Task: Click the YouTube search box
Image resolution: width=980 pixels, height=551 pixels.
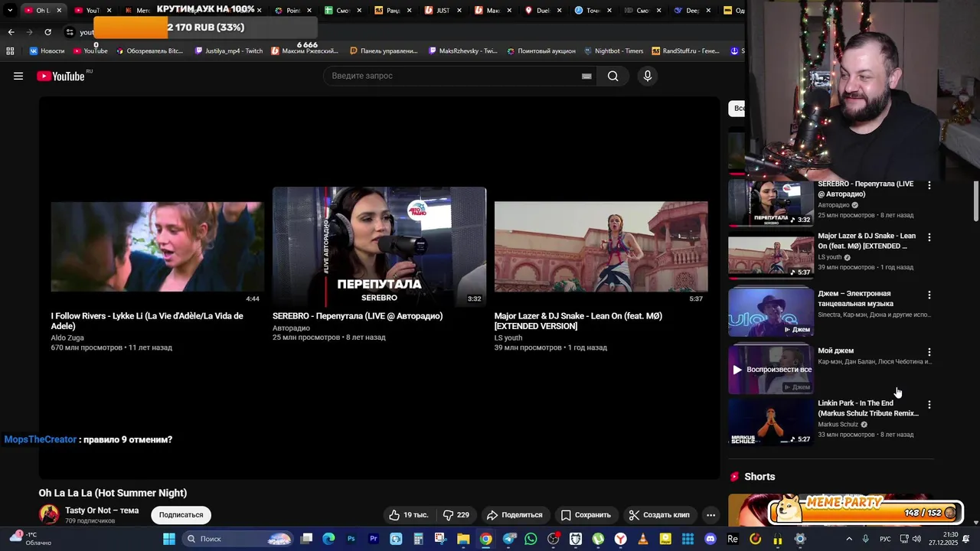Action: [461, 76]
